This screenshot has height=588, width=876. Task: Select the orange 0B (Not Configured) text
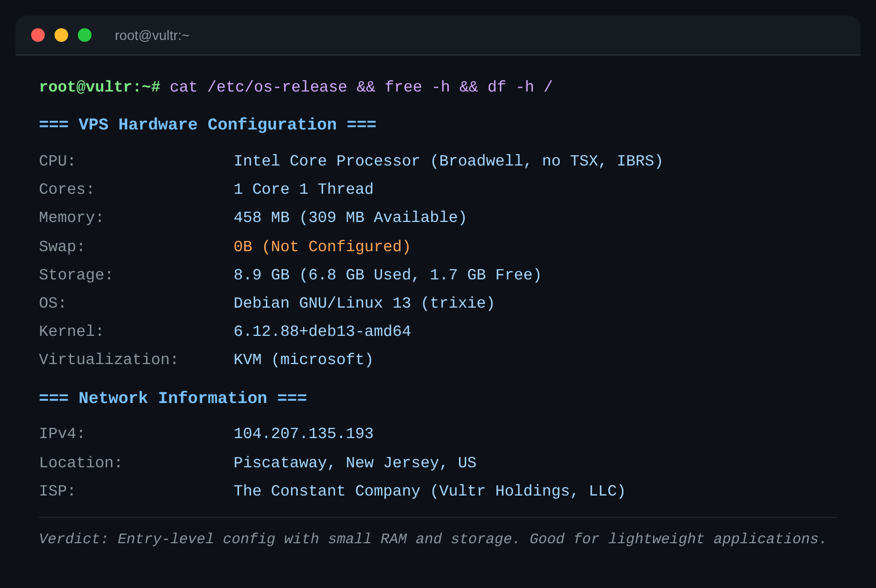[322, 246]
